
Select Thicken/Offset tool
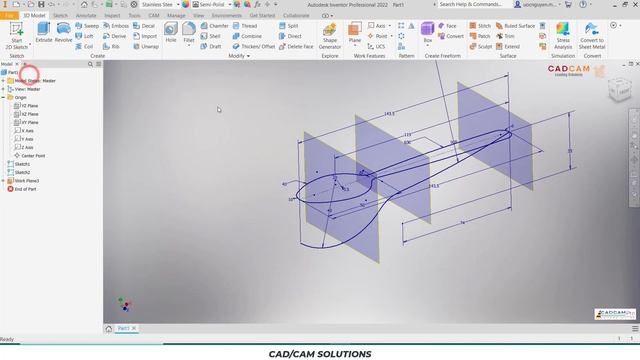click(x=253, y=47)
